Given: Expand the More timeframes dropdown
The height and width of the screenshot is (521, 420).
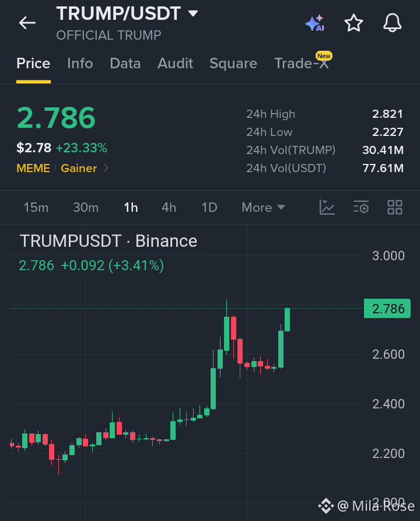Looking at the screenshot, I should point(263,207).
